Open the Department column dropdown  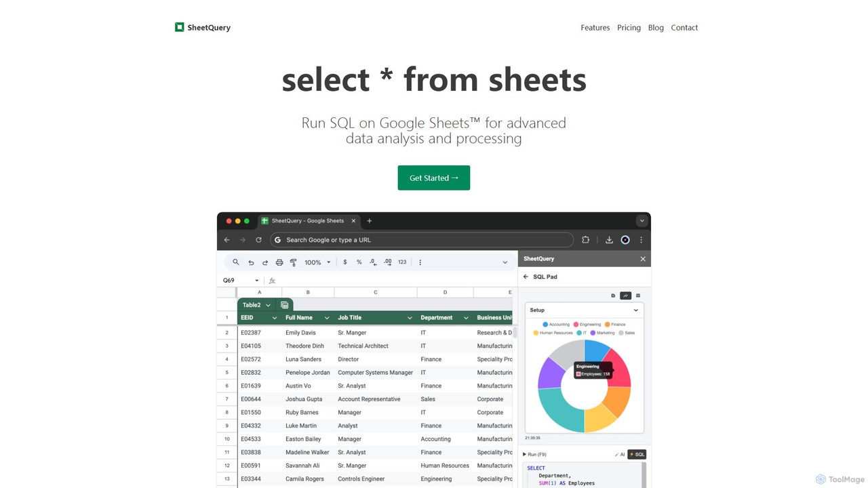pos(466,318)
